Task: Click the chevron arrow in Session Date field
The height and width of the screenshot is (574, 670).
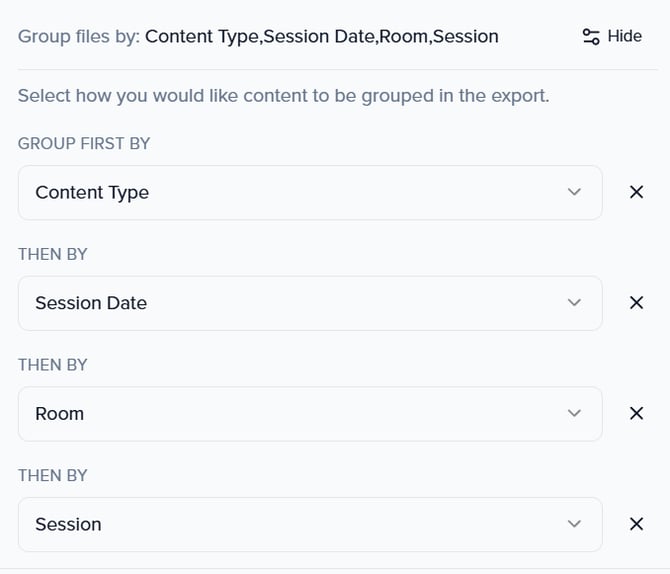Action: [574, 303]
